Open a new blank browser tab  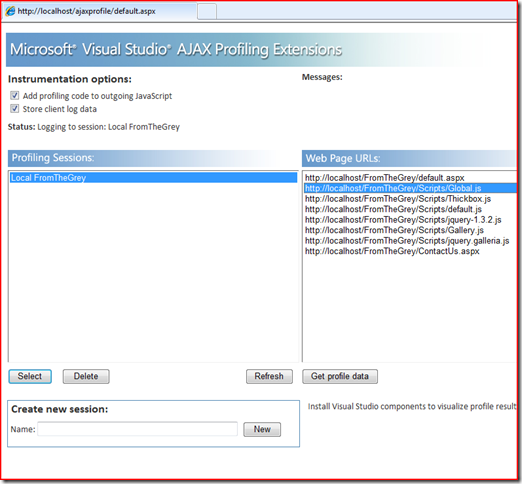(207, 12)
